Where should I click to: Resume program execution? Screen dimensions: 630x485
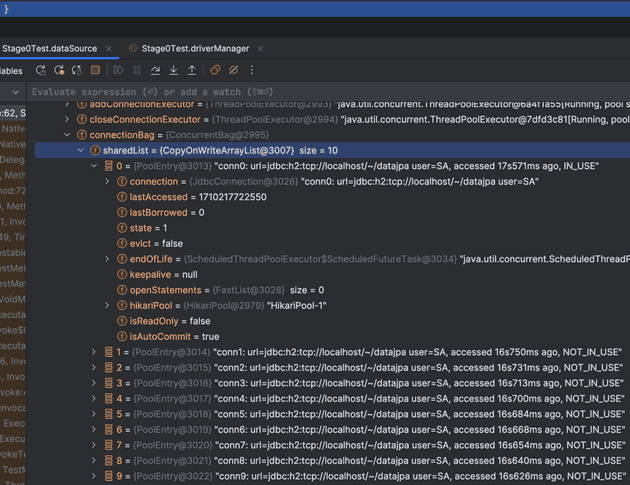pyautogui.click(x=118, y=70)
